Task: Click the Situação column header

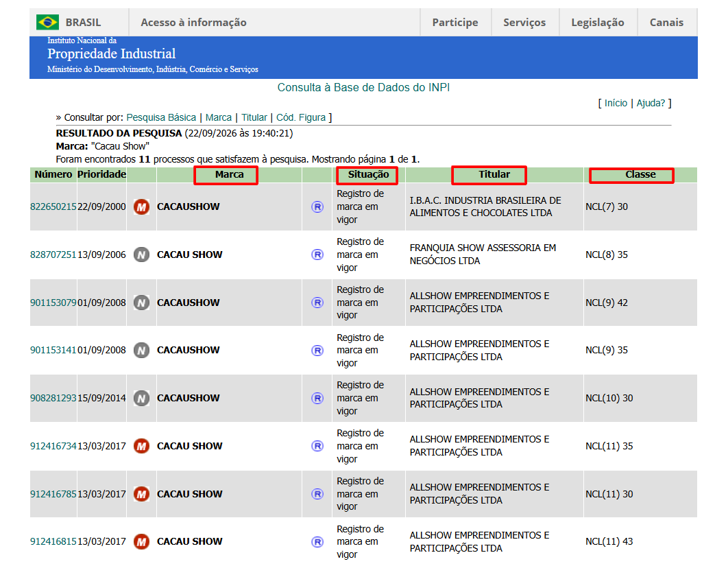Action: coord(369,174)
